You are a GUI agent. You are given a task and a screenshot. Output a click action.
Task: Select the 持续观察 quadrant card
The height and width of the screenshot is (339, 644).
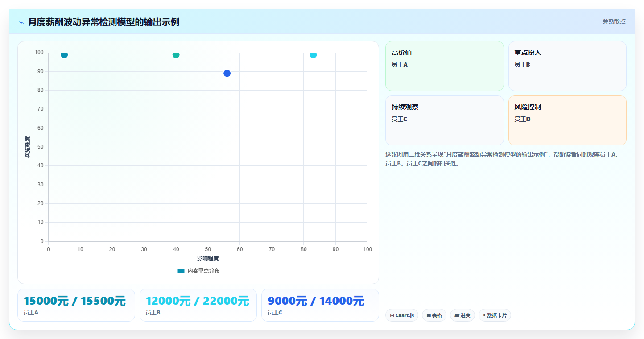point(444,120)
